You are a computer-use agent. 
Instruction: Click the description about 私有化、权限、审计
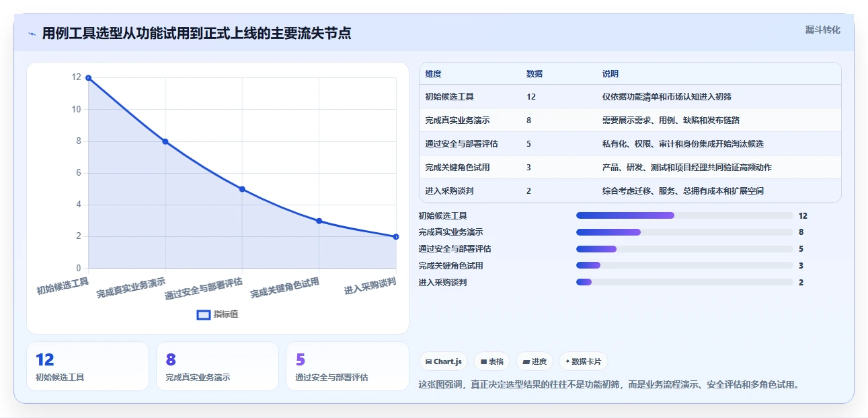(x=683, y=144)
